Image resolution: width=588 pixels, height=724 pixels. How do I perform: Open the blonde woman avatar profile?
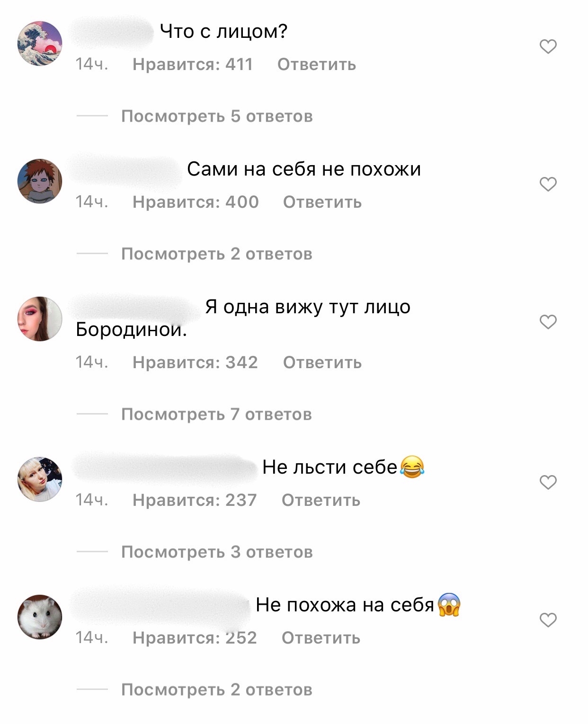pyautogui.click(x=40, y=479)
